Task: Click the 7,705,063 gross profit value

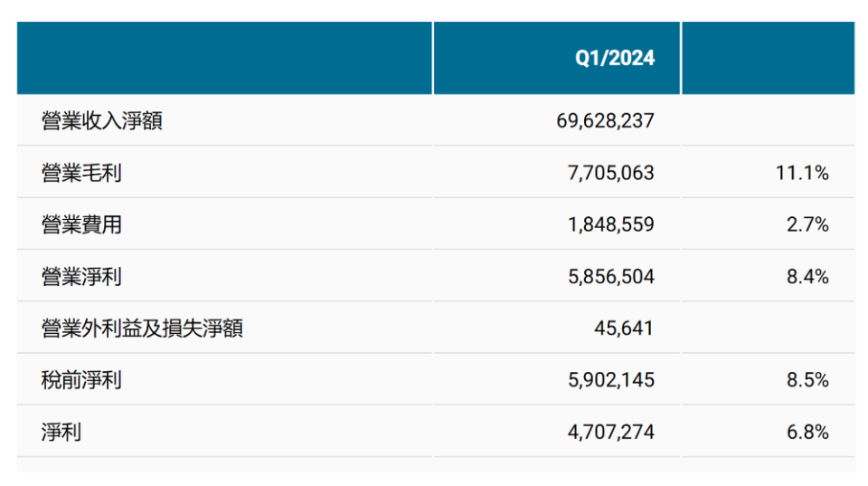Action: 611,173
